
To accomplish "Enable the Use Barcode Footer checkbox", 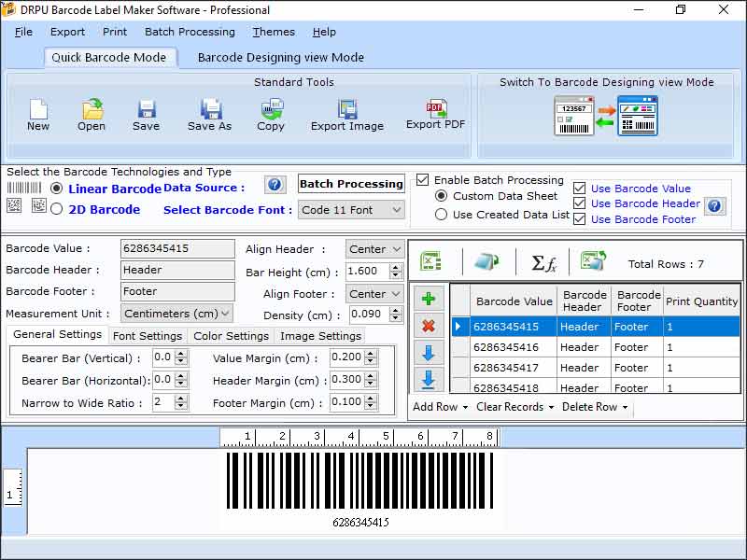I will (x=581, y=218).
